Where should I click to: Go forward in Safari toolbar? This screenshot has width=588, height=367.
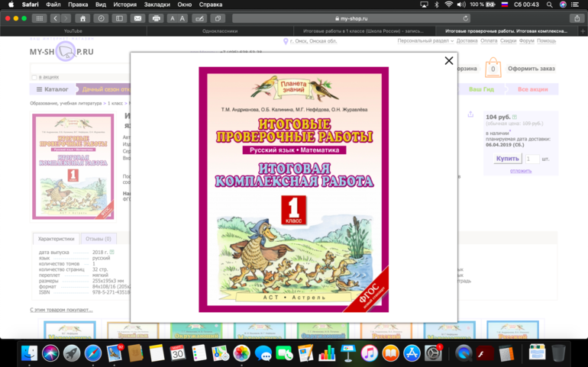click(x=66, y=18)
